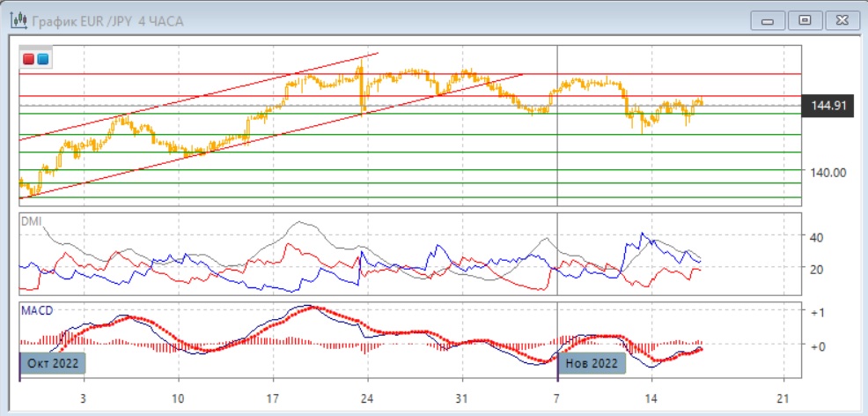The height and width of the screenshot is (416, 868).
Task: Select the DMI indicator label
Action: (31, 221)
